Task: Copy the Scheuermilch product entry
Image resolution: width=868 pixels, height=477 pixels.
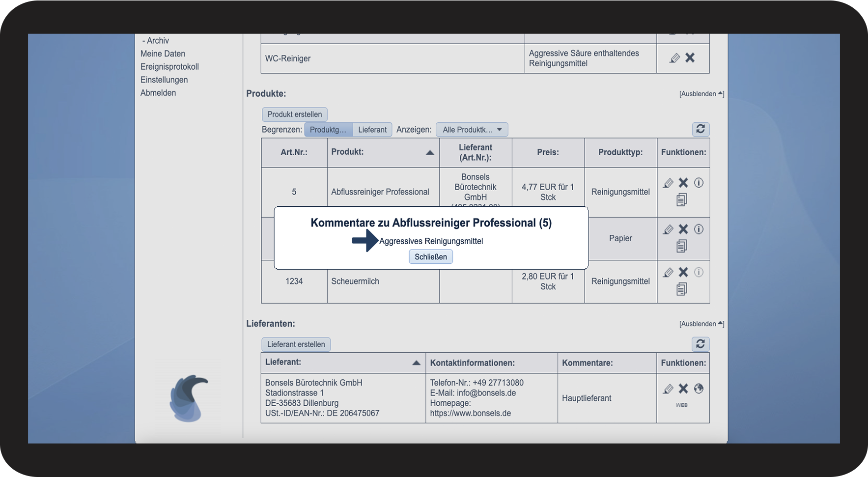Action: [681, 289]
